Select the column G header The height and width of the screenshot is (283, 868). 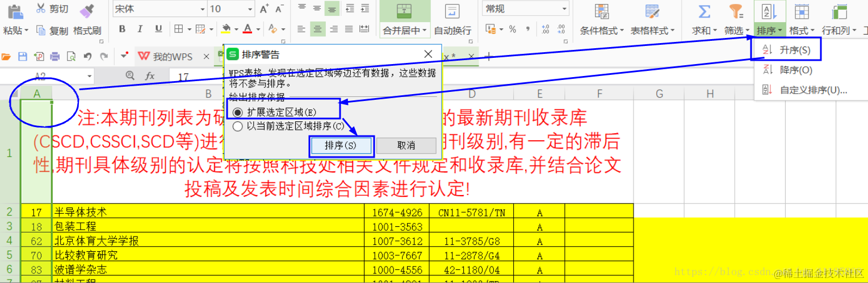click(659, 94)
